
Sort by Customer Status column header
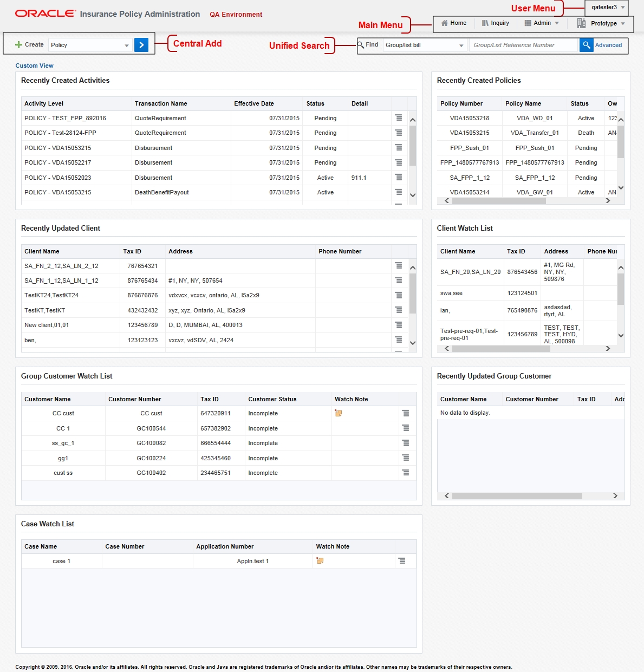point(272,399)
